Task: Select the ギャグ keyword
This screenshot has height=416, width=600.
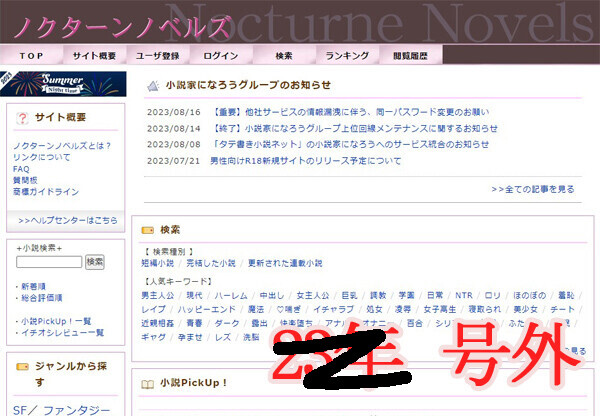Action: click(153, 337)
